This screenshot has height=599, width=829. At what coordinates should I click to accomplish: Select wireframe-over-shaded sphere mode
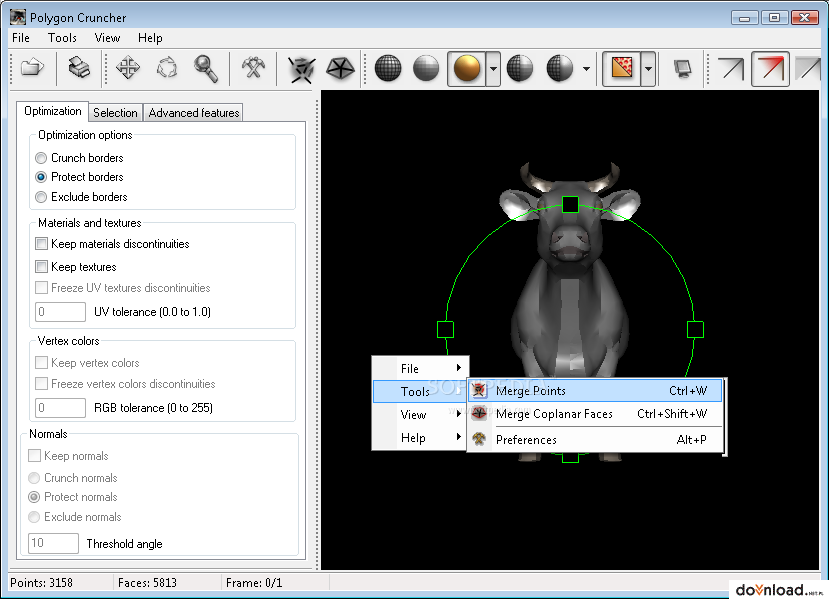560,68
